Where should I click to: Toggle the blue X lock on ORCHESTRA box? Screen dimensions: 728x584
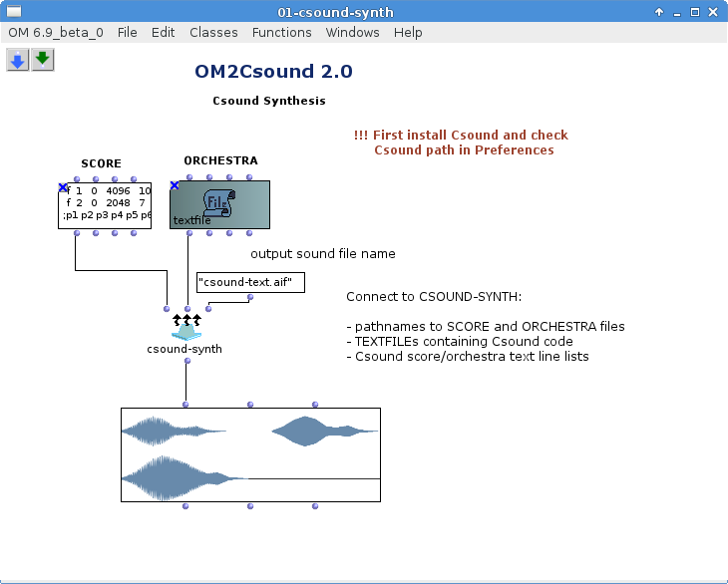[x=175, y=185]
